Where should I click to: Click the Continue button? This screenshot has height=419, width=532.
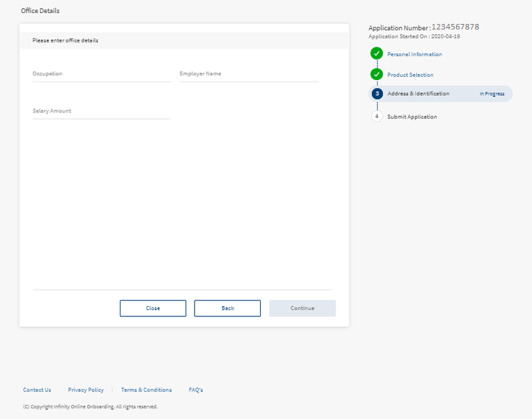(302, 308)
